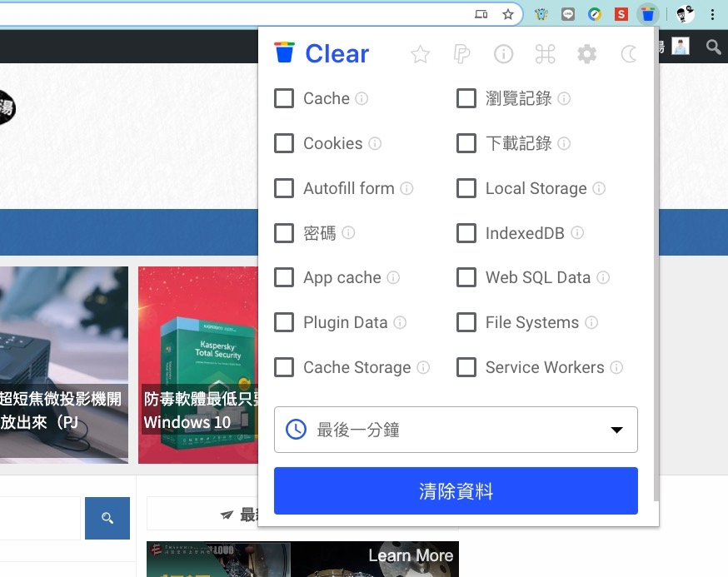Click info icon next to Autofill form
The width and height of the screenshot is (728, 577).
(406, 188)
